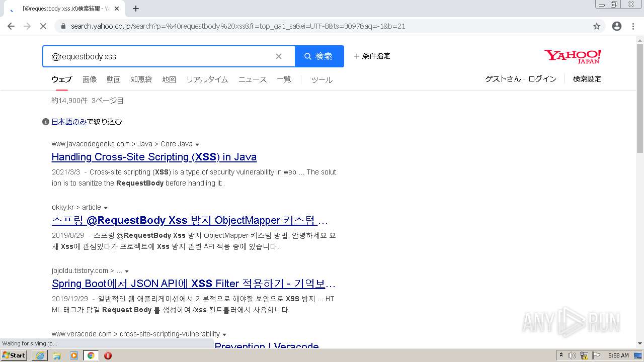Open red Opera-style taskbar icon

[x=108, y=355]
